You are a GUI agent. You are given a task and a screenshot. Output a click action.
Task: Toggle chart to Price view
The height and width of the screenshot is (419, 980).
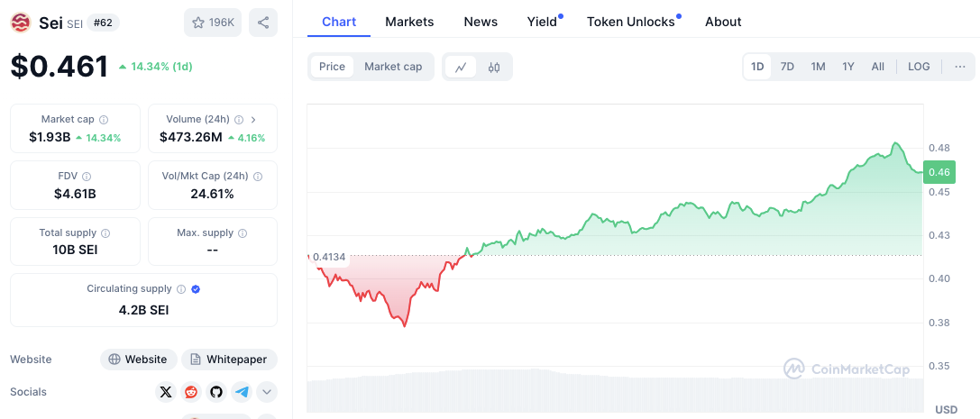(332, 67)
